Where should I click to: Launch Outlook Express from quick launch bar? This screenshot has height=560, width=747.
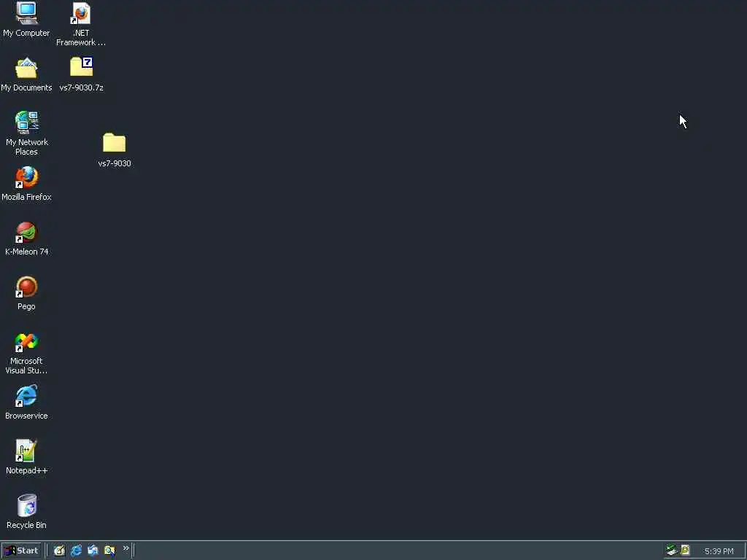(x=93, y=551)
